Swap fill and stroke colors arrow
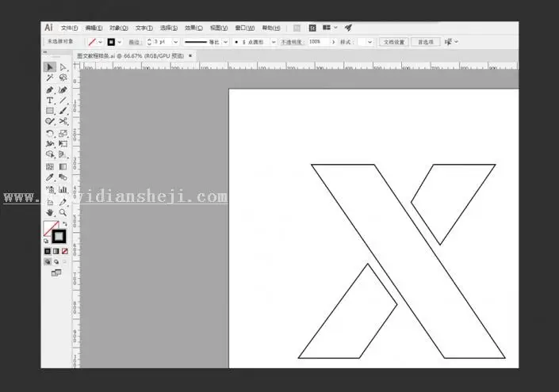559x392 pixels. tap(65, 224)
